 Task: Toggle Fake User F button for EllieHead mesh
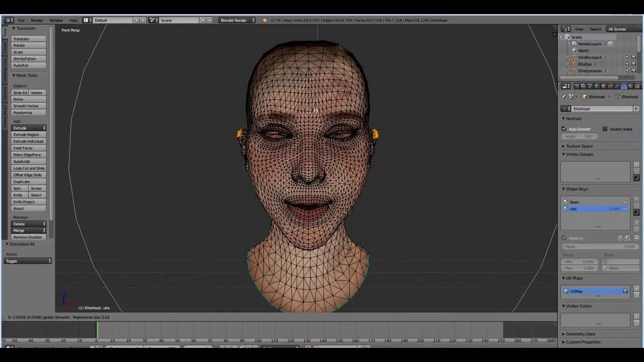click(636, 109)
